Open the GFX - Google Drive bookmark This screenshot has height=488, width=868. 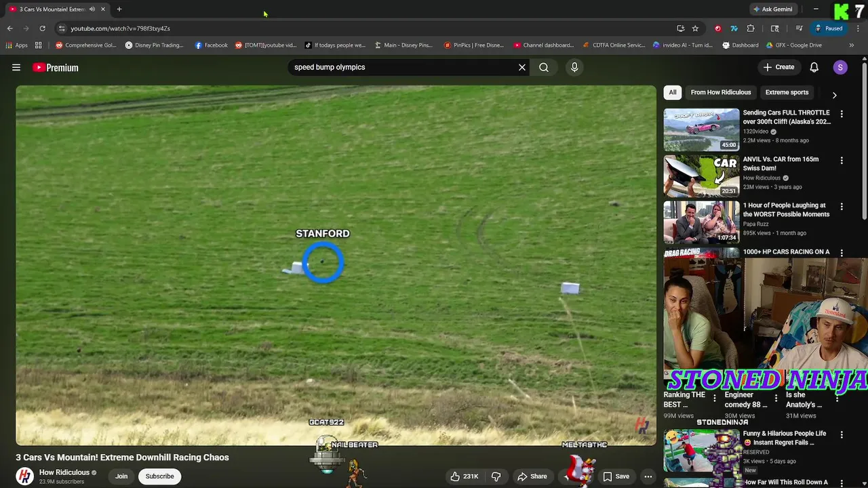click(794, 45)
